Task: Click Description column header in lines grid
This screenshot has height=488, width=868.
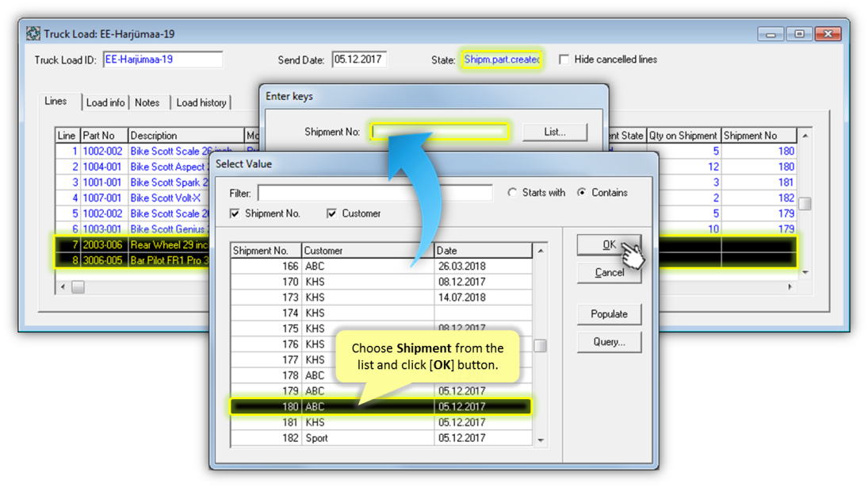Action: (x=186, y=135)
